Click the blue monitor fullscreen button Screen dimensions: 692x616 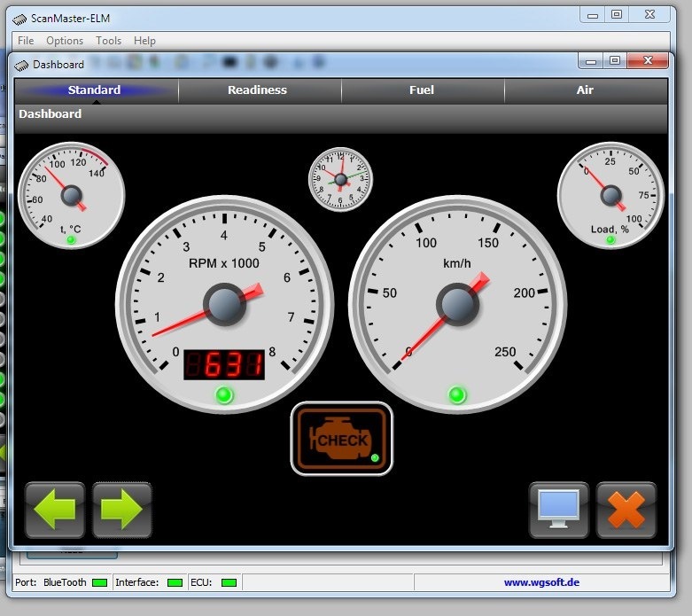click(x=559, y=510)
